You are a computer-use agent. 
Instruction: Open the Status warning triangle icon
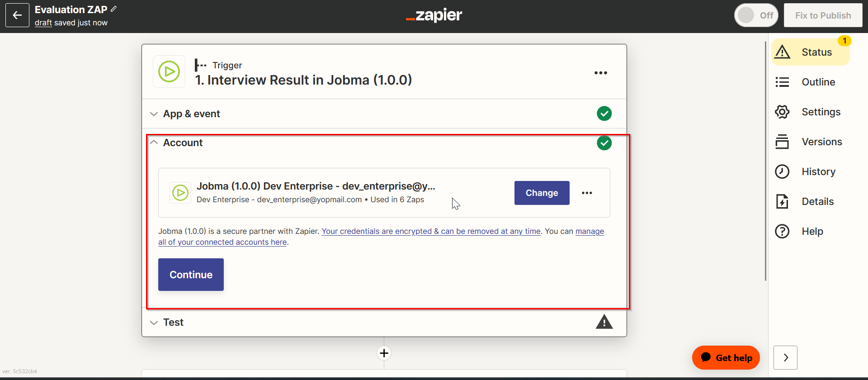[x=782, y=52]
